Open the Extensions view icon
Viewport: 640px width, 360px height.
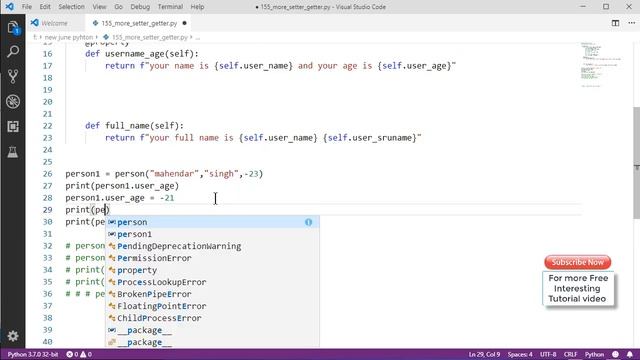coord(13,127)
